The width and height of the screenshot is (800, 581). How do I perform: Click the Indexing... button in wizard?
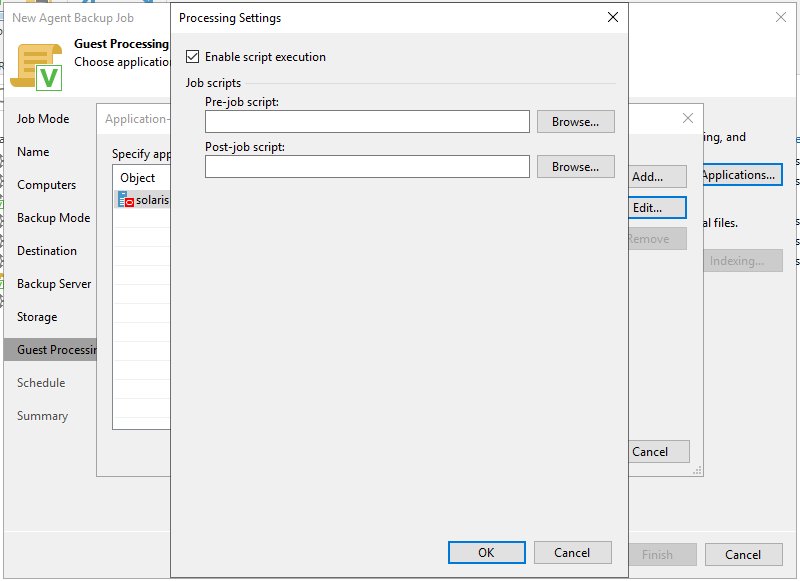click(x=742, y=261)
